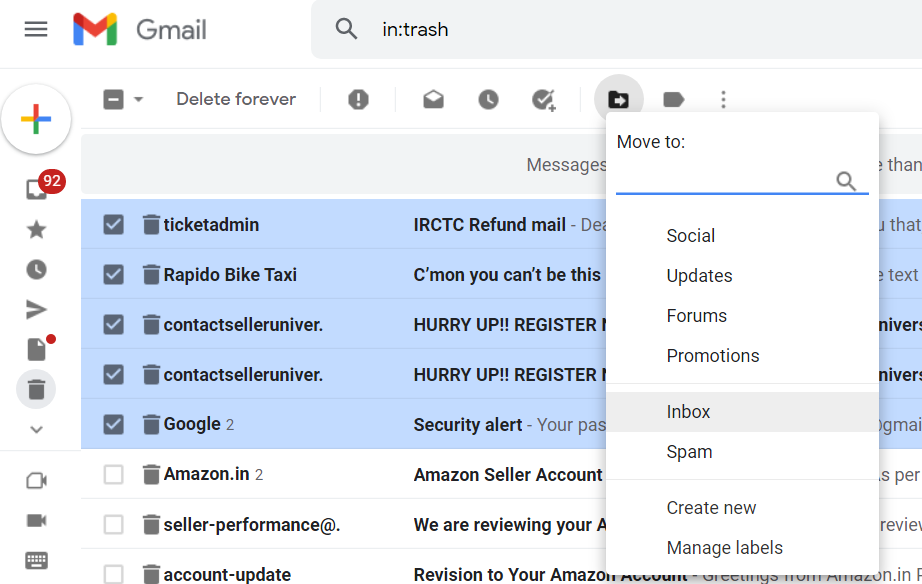Viewport: 922px width, 584px height.
Task: Open Snoozed messages in sidebar
Action: click(36, 270)
